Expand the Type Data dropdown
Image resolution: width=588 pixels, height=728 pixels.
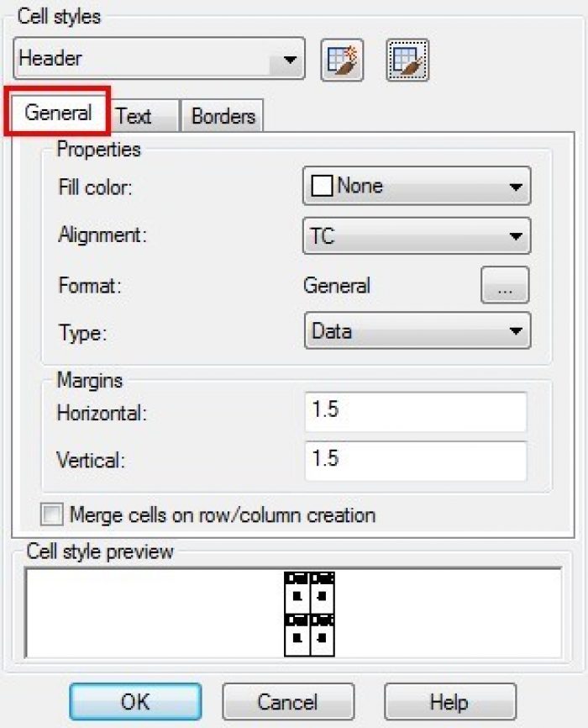click(417, 330)
